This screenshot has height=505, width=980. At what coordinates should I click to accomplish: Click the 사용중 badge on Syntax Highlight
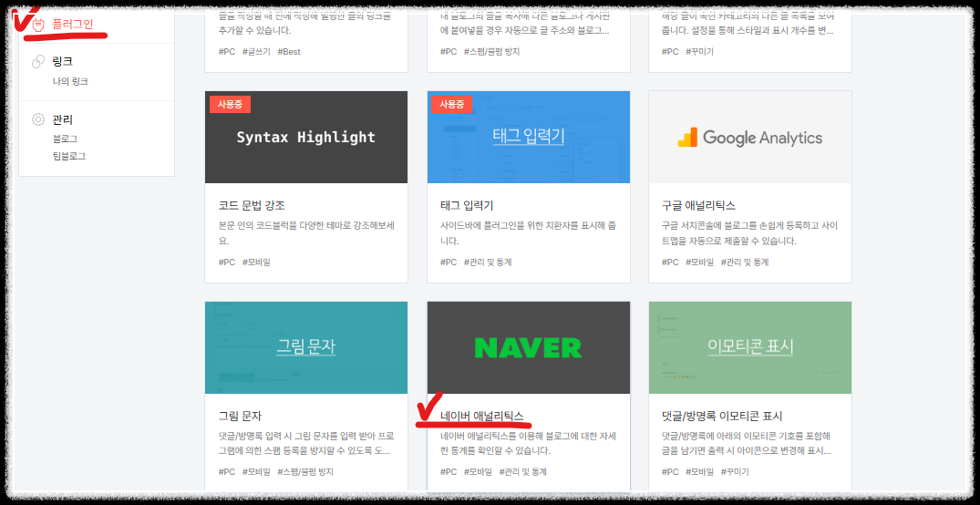(x=230, y=105)
